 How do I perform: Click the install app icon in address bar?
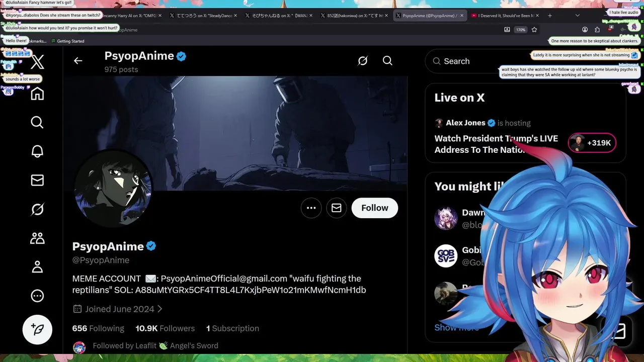[507, 30]
